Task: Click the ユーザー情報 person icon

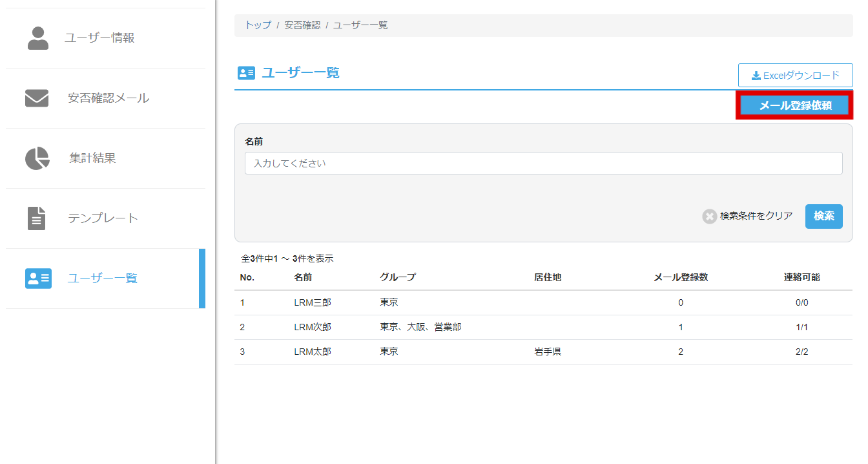Action: (38, 38)
